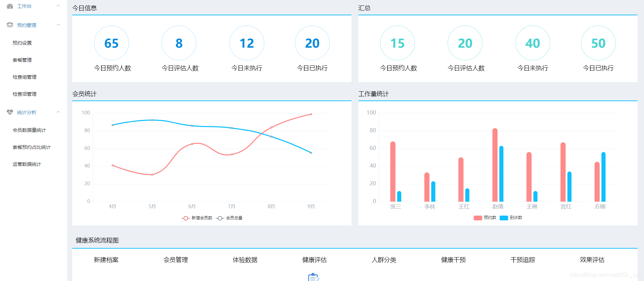Click 王琳 red 预约数 bar
Screen dimensions: 644x281
point(529,177)
